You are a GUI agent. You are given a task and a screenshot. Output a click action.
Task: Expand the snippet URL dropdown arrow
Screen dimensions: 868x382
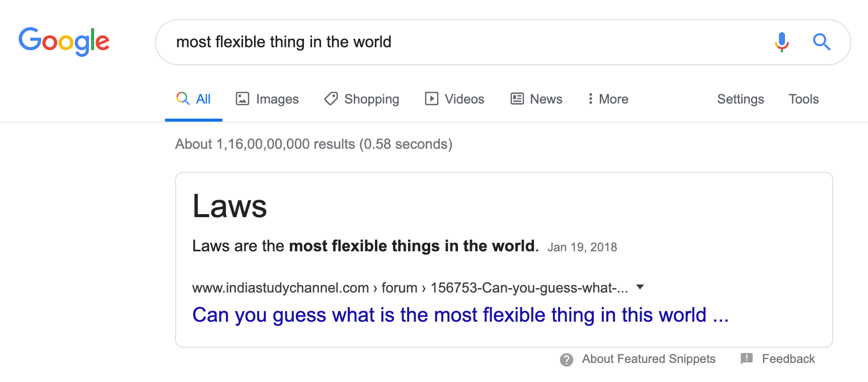coord(640,287)
